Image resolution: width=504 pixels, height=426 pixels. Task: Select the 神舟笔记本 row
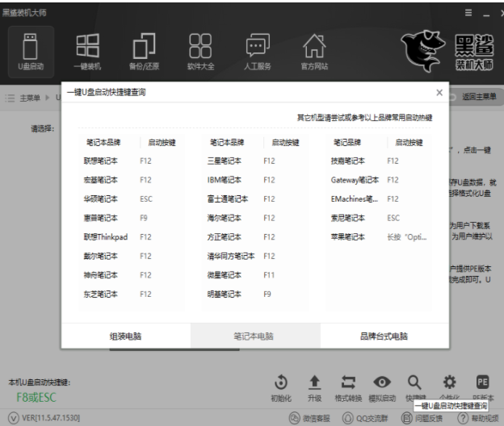coord(132,275)
